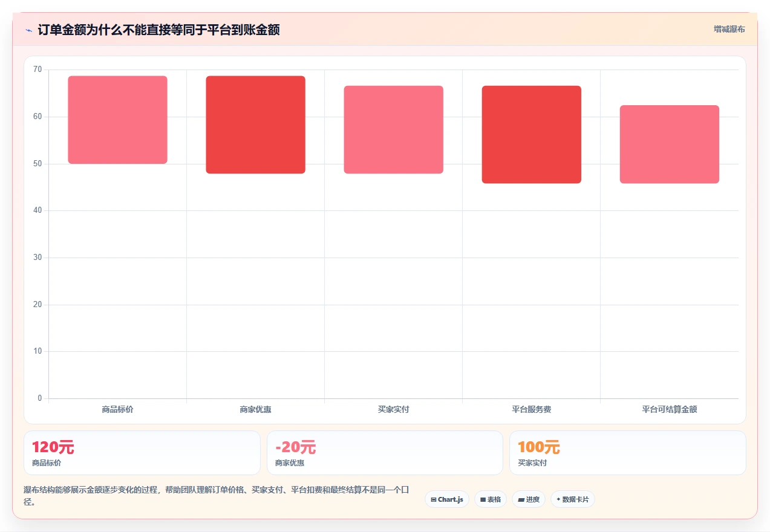Click the 平台可结算金额 axis label

(x=669, y=409)
